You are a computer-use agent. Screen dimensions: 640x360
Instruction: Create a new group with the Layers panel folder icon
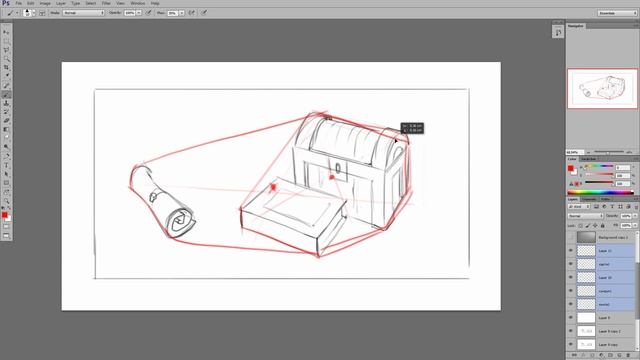[x=610, y=356]
